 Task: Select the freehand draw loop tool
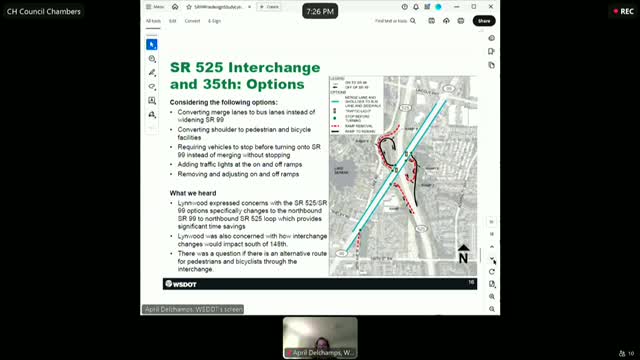[152, 87]
